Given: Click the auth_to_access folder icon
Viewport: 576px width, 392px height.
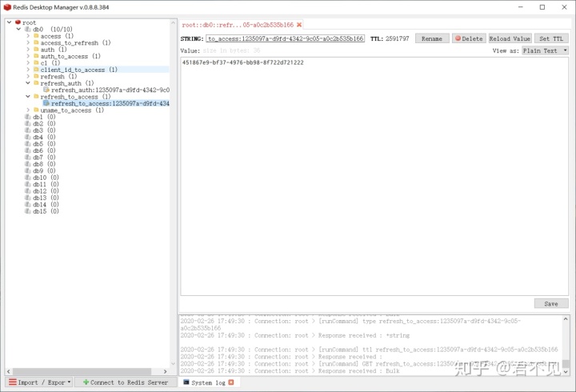Looking at the screenshot, I should click(36, 56).
